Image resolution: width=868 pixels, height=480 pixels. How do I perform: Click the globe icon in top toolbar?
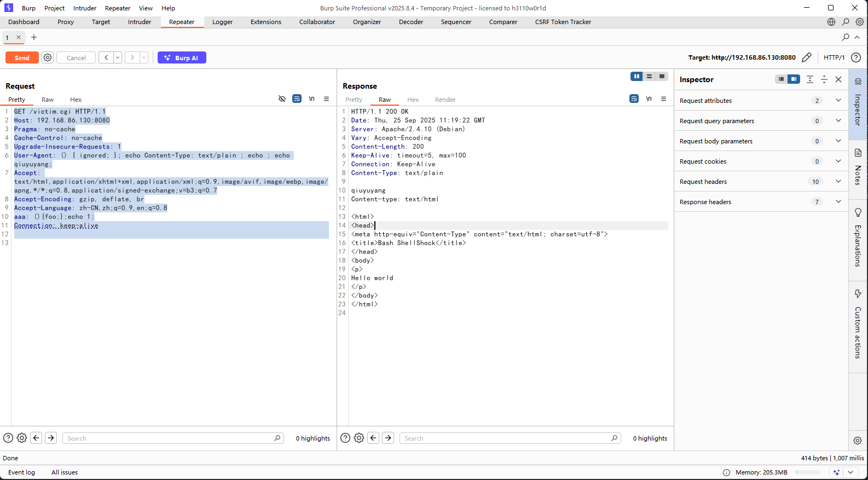[831, 22]
